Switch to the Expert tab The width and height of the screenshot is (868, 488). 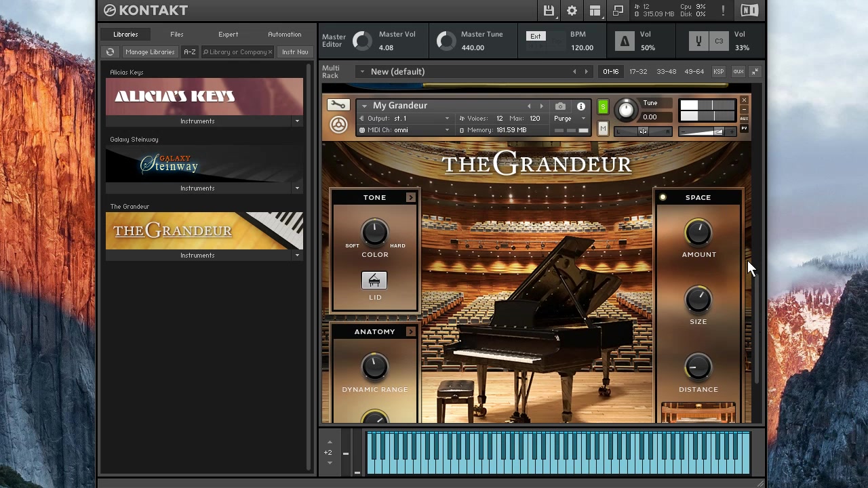[x=229, y=34]
